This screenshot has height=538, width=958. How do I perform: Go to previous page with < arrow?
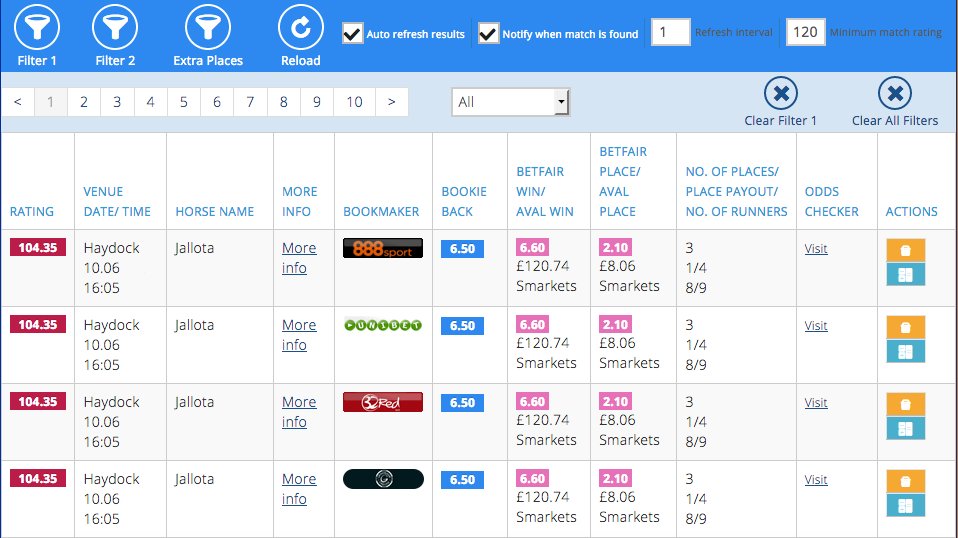18,102
